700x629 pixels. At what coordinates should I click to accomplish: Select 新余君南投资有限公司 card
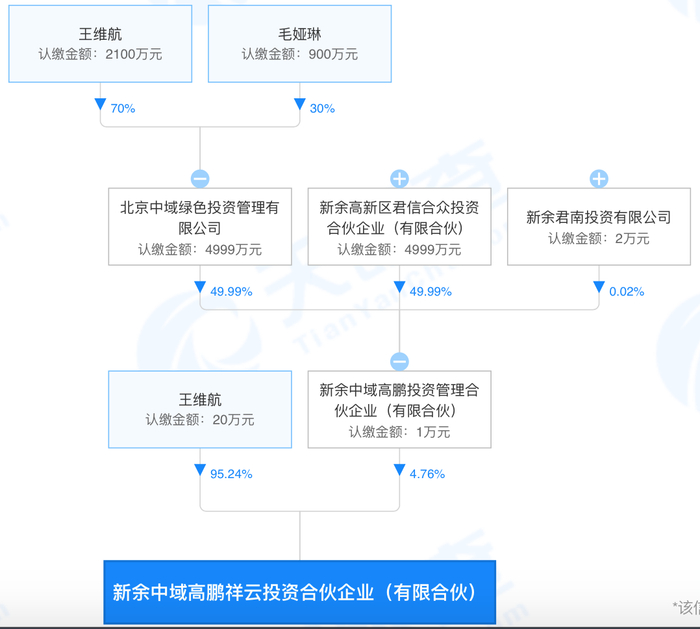click(599, 227)
